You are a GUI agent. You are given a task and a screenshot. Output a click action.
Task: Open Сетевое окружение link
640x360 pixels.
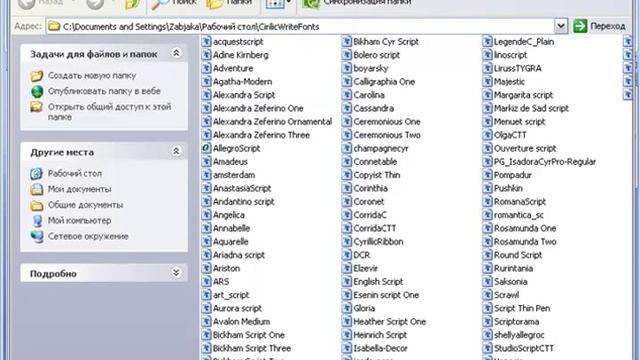[88, 236]
